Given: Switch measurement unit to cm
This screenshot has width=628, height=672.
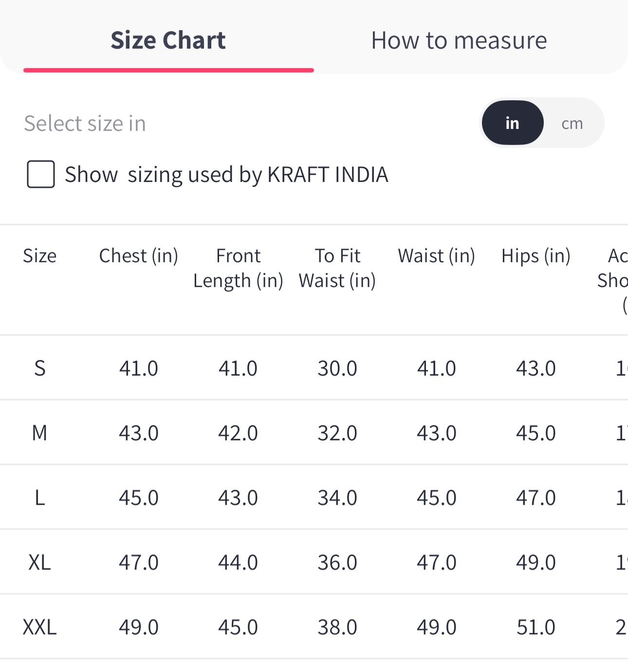Looking at the screenshot, I should (573, 124).
